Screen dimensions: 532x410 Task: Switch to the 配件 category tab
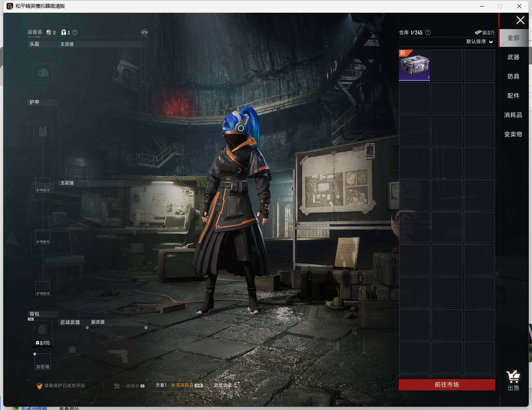pyautogui.click(x=514, y=96)
